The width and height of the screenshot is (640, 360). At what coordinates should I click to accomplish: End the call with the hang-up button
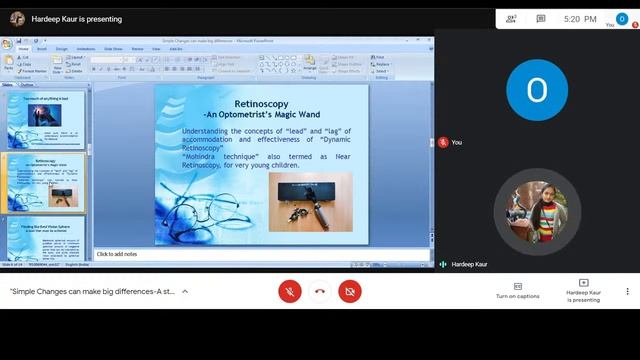click(x=320, y=291)
